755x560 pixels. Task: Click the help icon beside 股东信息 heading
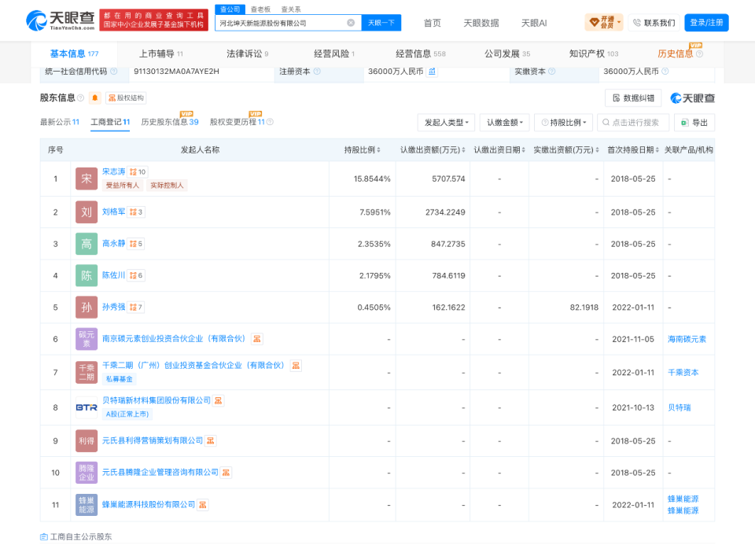coord(80,98)
